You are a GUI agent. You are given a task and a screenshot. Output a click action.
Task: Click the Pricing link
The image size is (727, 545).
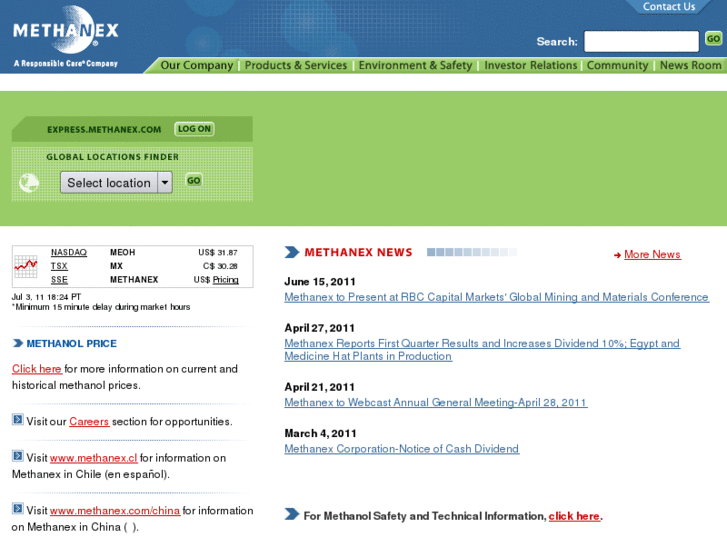click(x=226, y=280)
